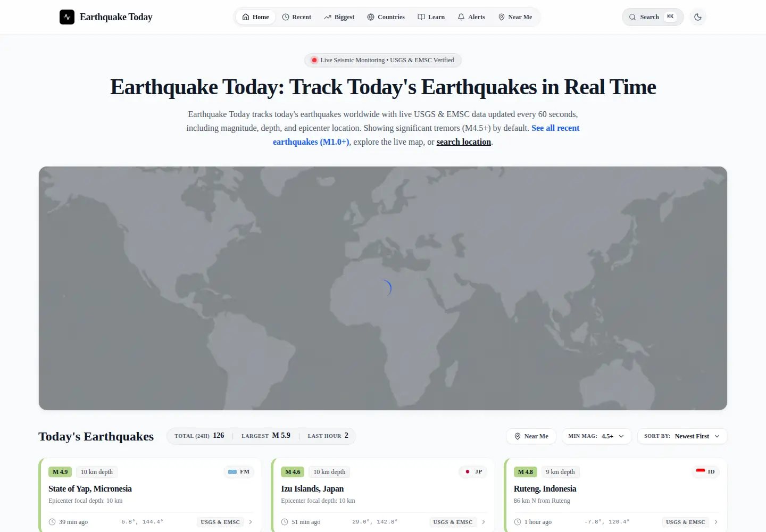Click the clock icon beside '1 hour ago'
Image resolution: width=766 pixels, height=532 pixels.
click(x=518, y=522)
